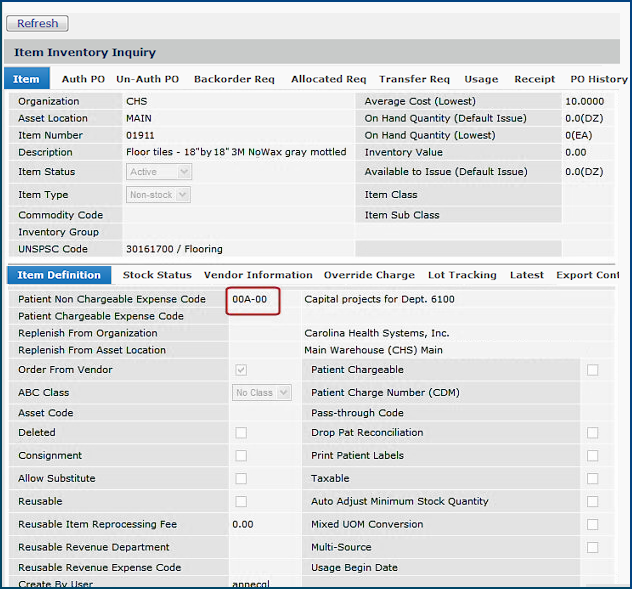This screenshot has height=589, width=632.
Task: Toggle the Order From Vendor checkbox
Action: 241,370
